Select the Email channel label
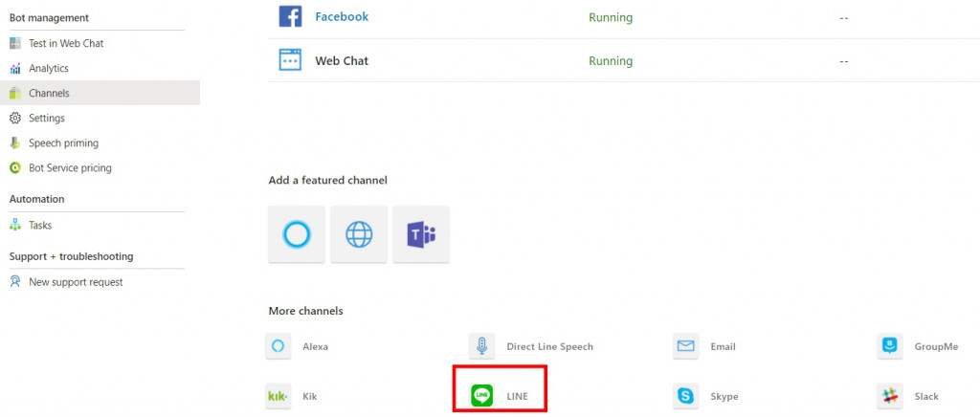The width and height of the screenshot is (980, 417). (x=724, y=346)
